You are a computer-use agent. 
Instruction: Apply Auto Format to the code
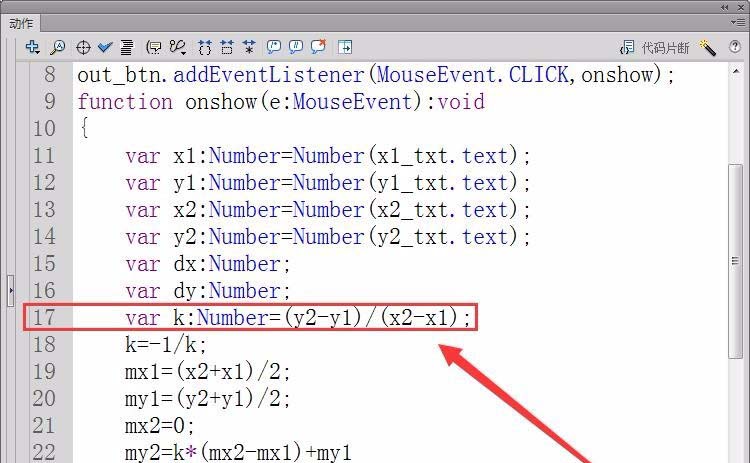point(127,47)
